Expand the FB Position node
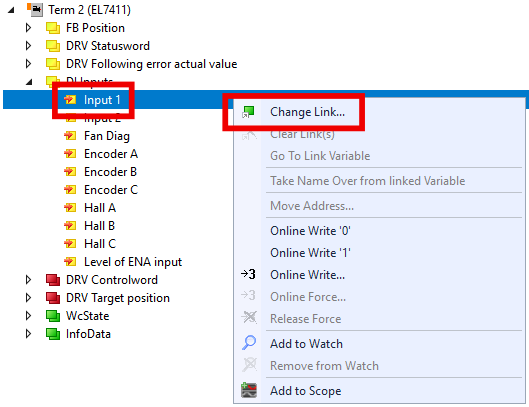 29,28
